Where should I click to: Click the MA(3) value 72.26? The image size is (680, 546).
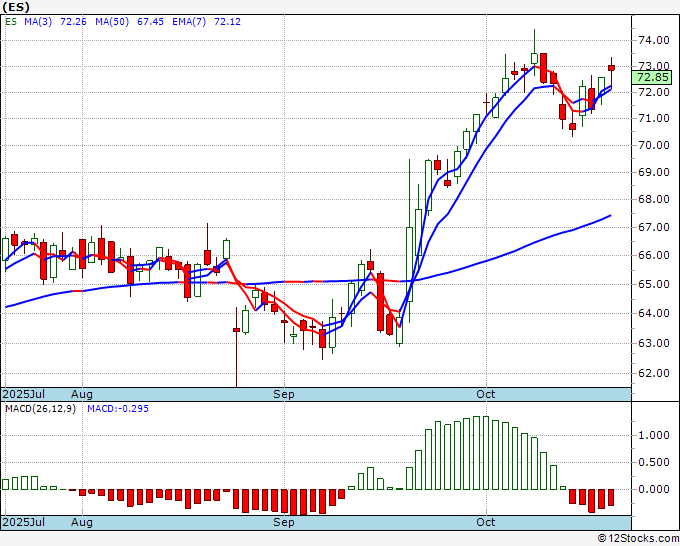pos(73,22)
